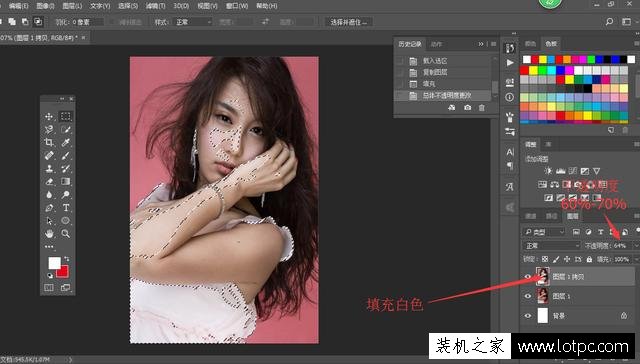
Task: Hide the 背景 layer
Action: 528,316
